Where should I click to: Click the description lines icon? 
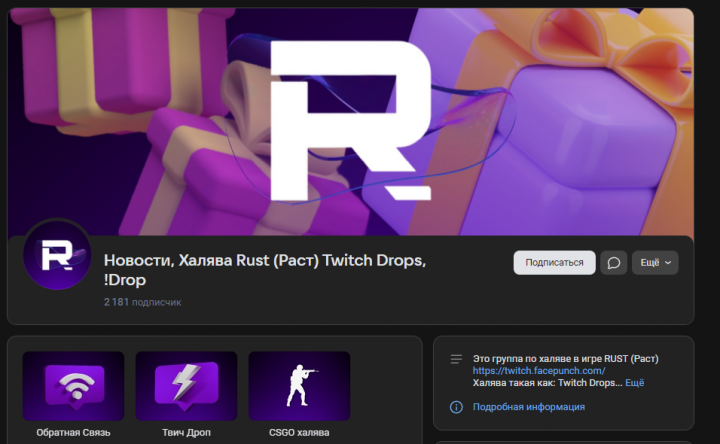click(x=456, y=359)
